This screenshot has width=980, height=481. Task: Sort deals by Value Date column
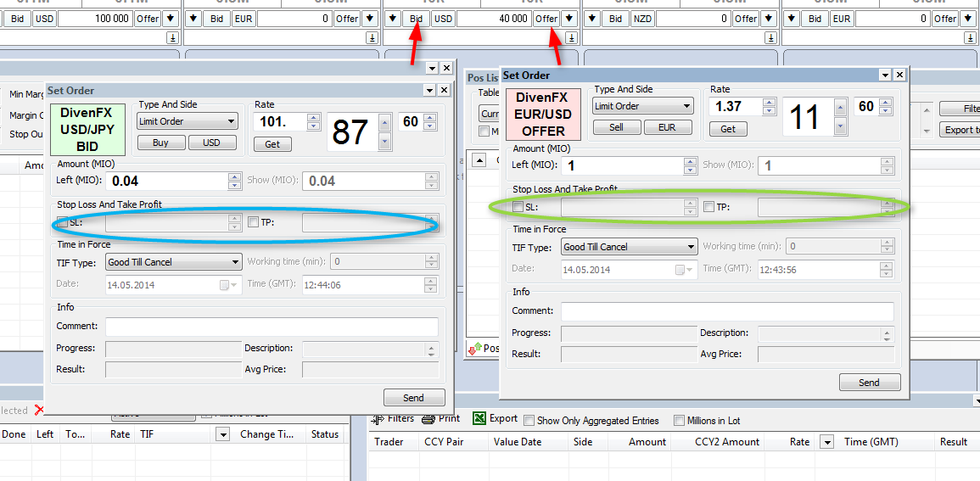[x=518, y=442]
